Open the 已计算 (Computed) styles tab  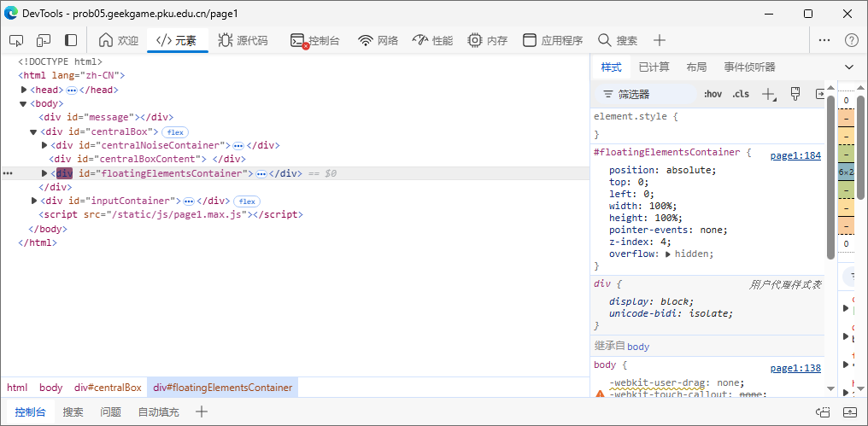click(x=654, y=67)
